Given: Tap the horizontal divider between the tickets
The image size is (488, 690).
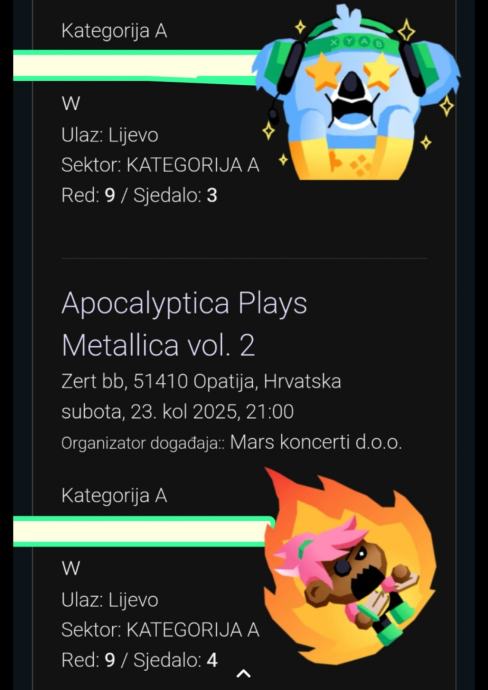Looking at the screenshot, I should (x=244, y=258).
